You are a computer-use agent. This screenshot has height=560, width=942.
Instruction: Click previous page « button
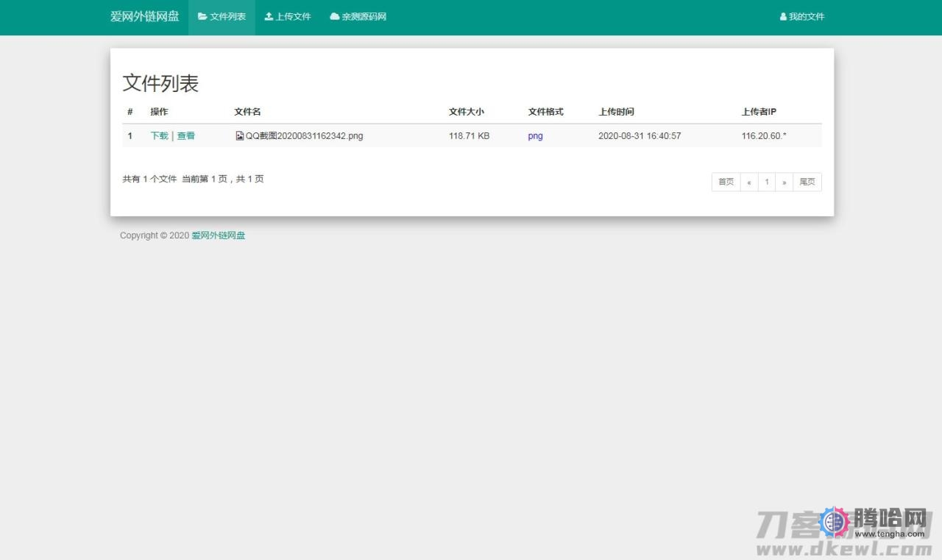click(x=748, y=182)
